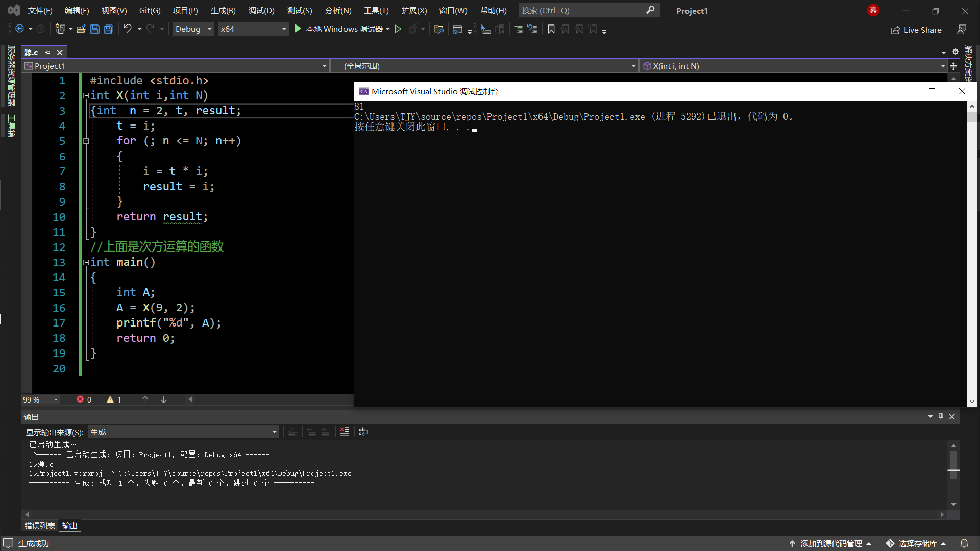
Task: Click the Toggle bookmark toolbar icon
Action: pyautogui.click(x=551, y=29)
